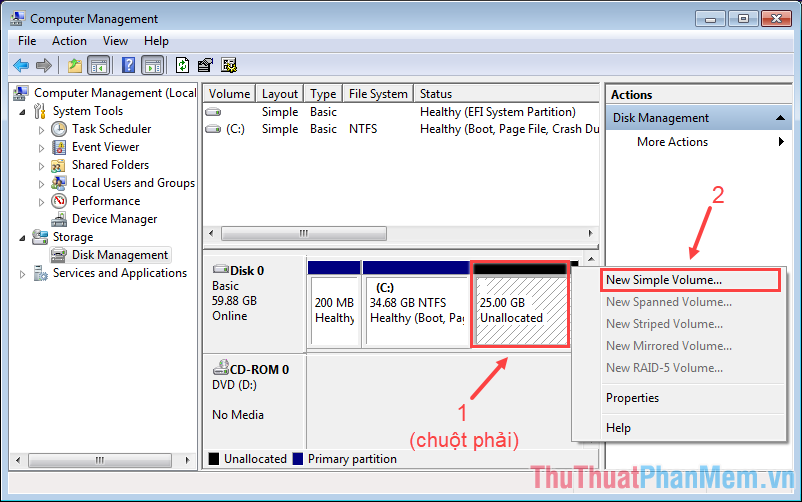Click the System Tools wrench icon

[x=40, y=111]
